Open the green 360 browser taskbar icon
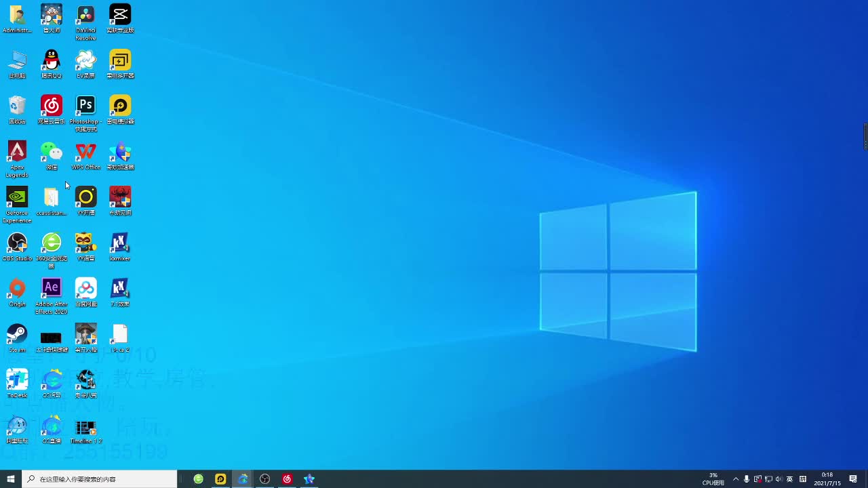Image resolution: width=868 pixels, height=488 pixels. point(199,479)
